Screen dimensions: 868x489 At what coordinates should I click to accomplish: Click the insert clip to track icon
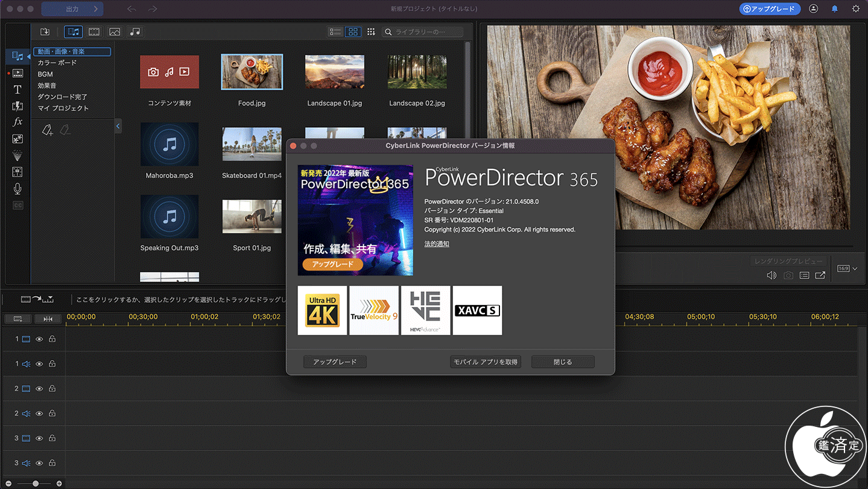[37, 299]
